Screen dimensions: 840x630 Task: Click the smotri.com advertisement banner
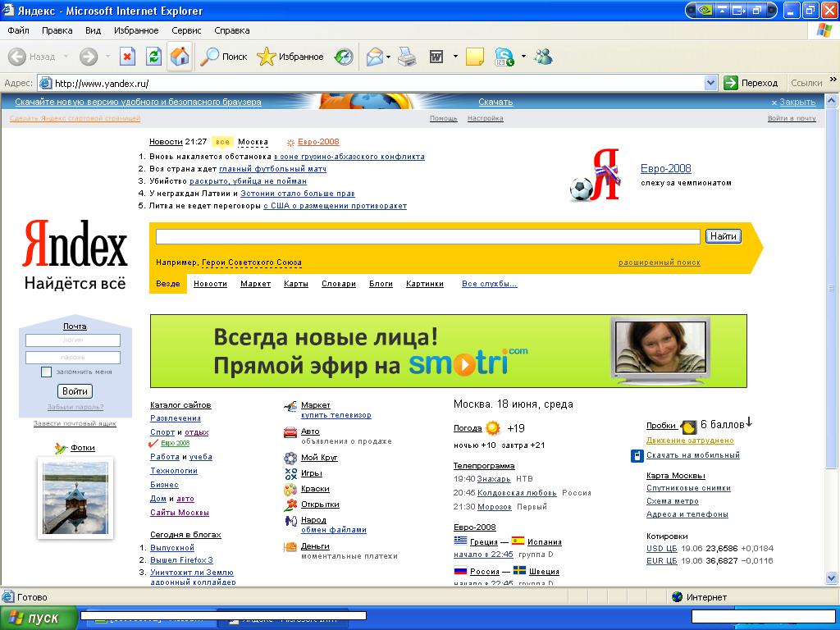(449, 351)
